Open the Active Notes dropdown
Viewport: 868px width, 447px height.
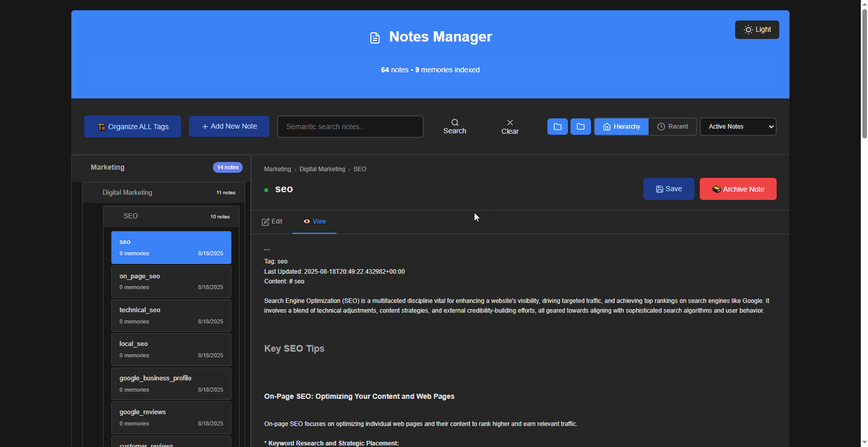[738, 127]
